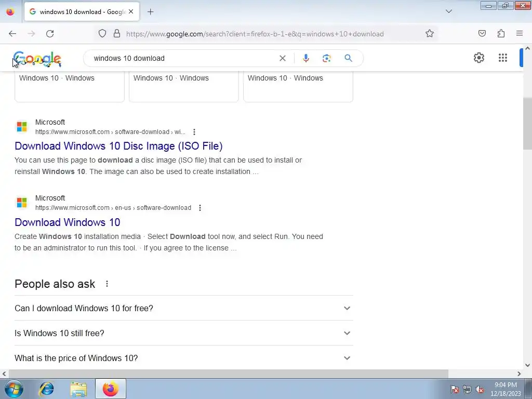Open the 'Download Windows 10' result link
Viewport: 532px width, 399px height.
[x=67, y=222]
